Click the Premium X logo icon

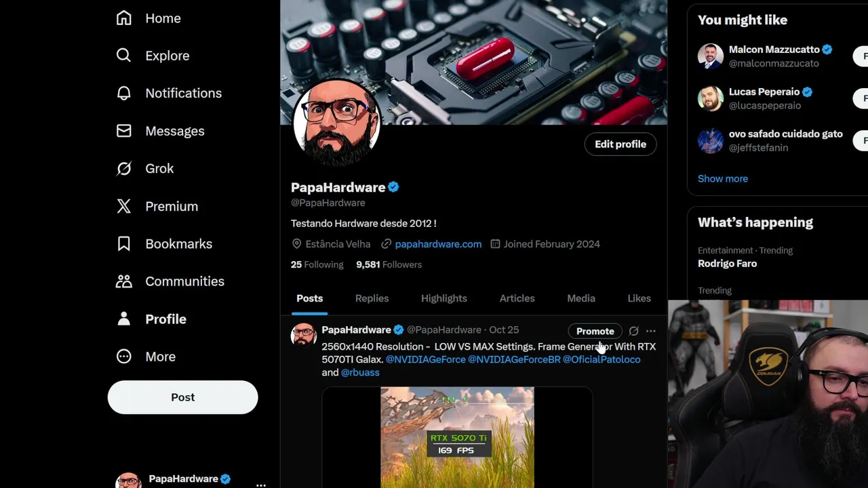(x=123, y=206)
